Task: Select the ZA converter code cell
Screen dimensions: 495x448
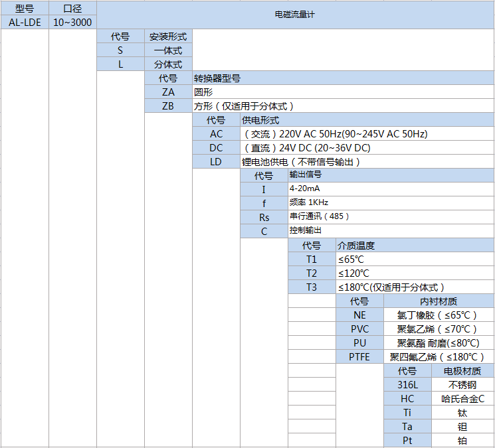Action: pyautogui.click(x=168, y=92)
